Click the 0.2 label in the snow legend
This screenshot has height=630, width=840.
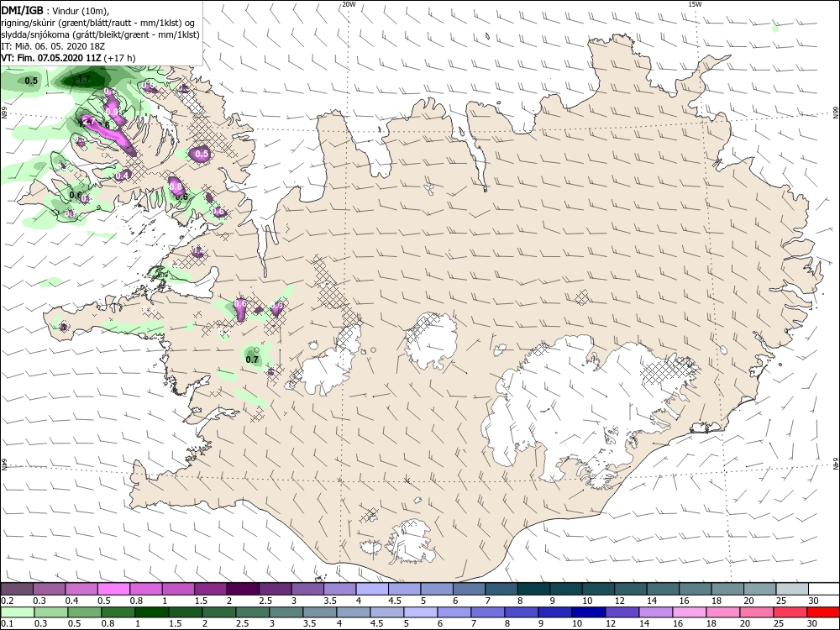tap(7, 601)
